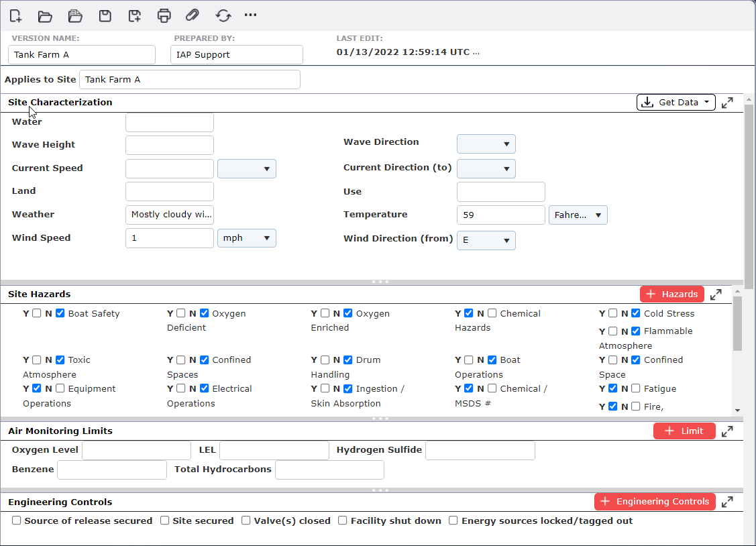This screenshot has width=756, height=546.
Task: Click the refresh arrows icon
Action: (x=223, y=15)
